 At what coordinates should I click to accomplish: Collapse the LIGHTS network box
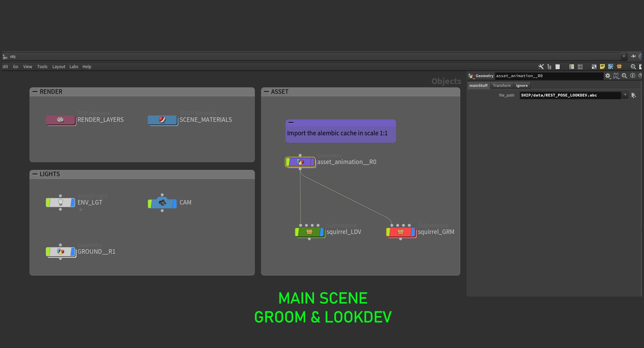point(35,174)
